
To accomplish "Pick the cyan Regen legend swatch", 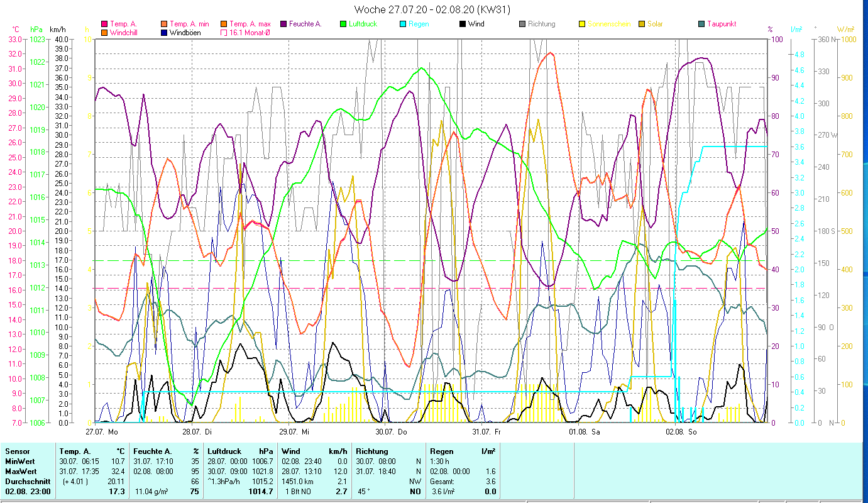I will pos(403,24).
